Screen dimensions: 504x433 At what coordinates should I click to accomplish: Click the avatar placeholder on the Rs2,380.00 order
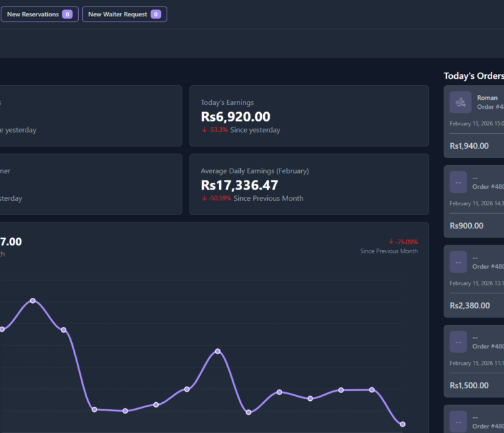pyautogui.click(x=458, y=262)
